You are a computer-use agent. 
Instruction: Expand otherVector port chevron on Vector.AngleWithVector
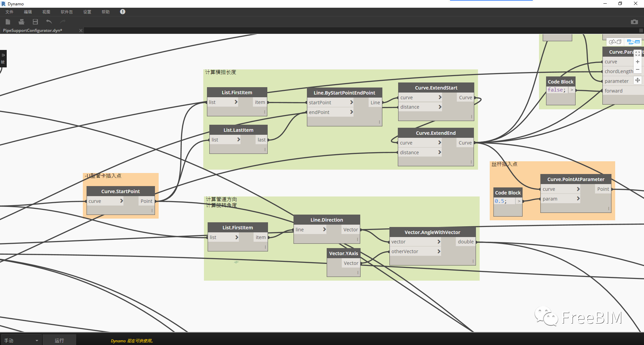[x=439, y=251]
